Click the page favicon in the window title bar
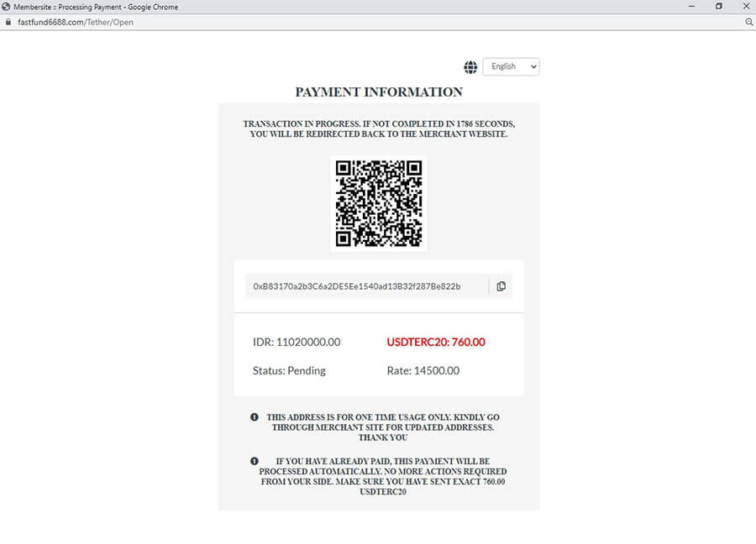756x544 pixels. [x=7, y=7]
